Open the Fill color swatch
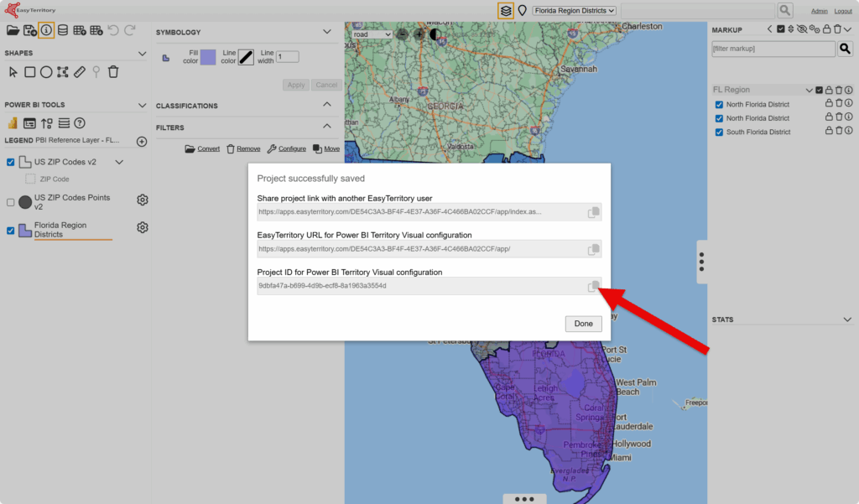Screen dimensions: 859x504 (208, 57)
